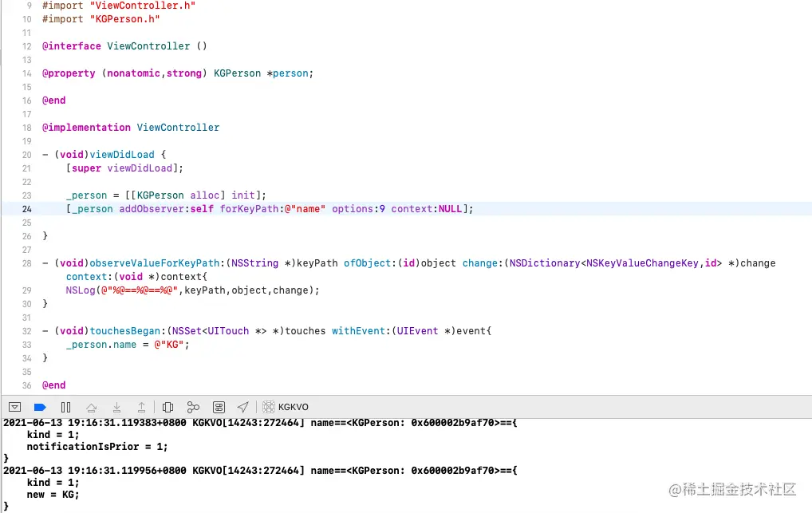Click the "KGPerson.h" import string
This screenshot has height=513, width=812.
[124, 19]
